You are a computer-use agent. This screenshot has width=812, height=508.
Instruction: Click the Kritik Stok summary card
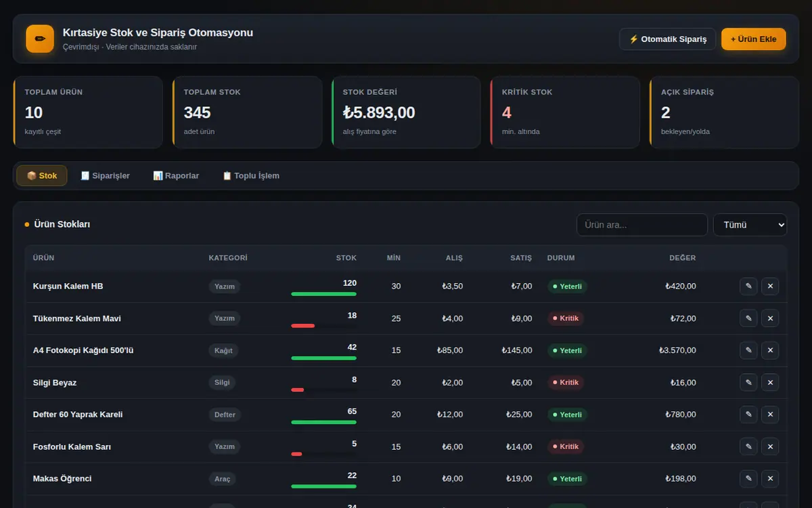click(x=565, y=112)
